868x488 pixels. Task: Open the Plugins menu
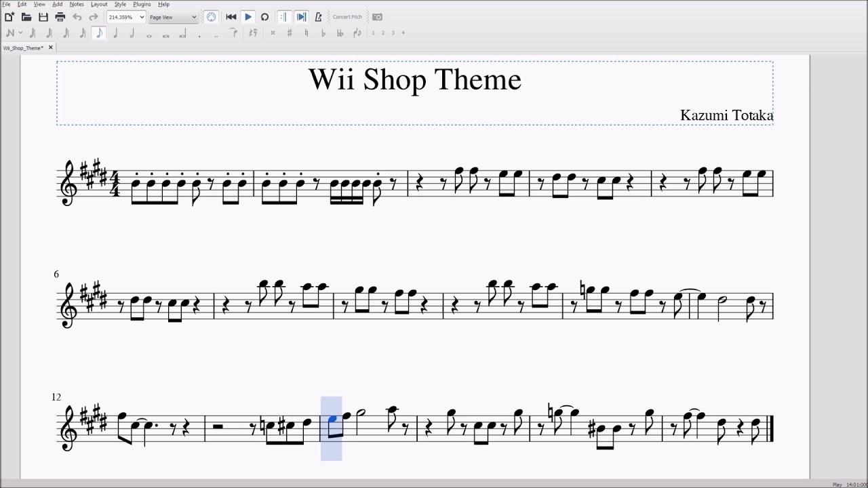(142, 4)
